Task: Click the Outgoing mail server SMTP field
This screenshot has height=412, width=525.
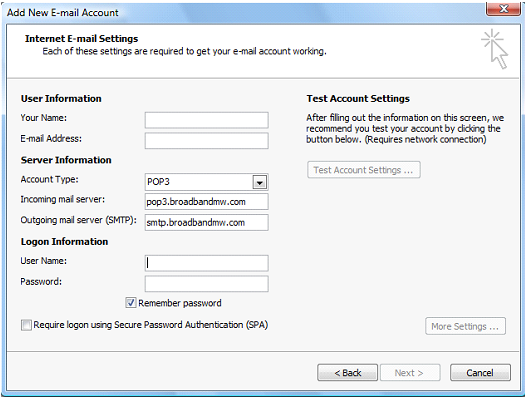Action: 207,223
